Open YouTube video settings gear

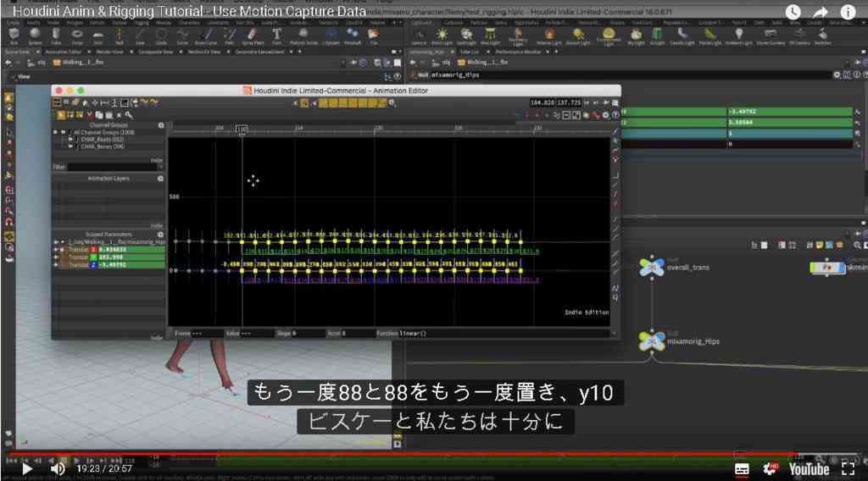click(x=770, y=469)
